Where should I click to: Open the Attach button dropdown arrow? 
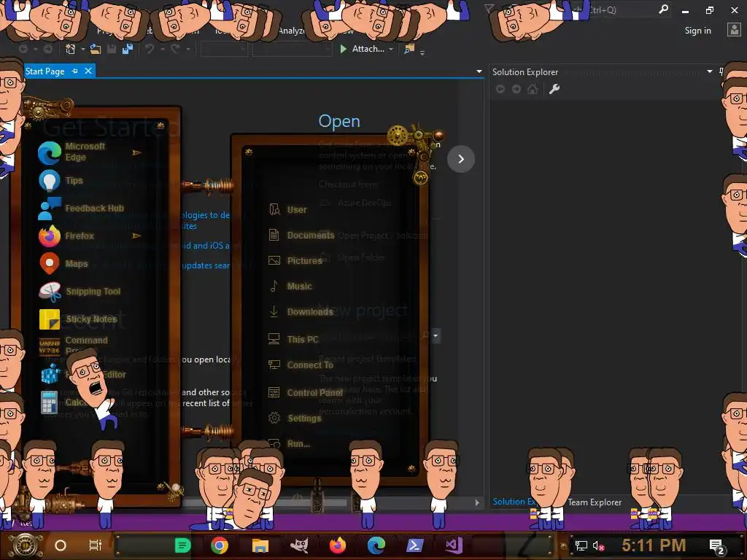(x=391, y=49)
